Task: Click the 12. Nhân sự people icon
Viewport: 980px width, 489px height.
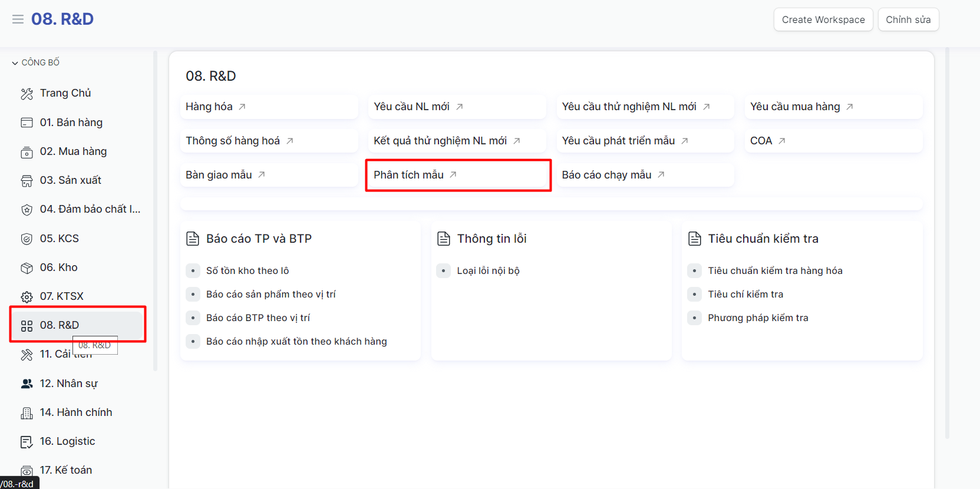Action: click(x=27, y=384)
